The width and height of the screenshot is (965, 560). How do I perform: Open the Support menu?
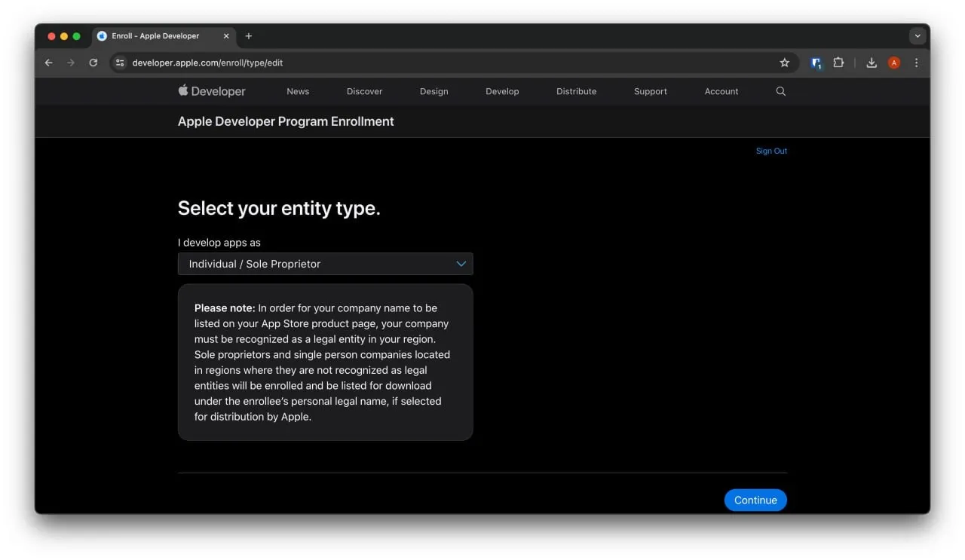click(x=651, y=91)
